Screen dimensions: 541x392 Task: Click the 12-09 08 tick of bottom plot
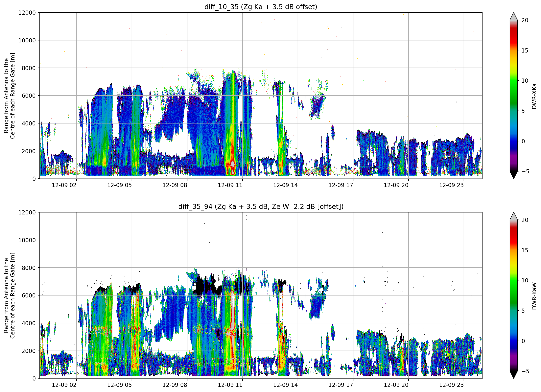coord(175,385)
